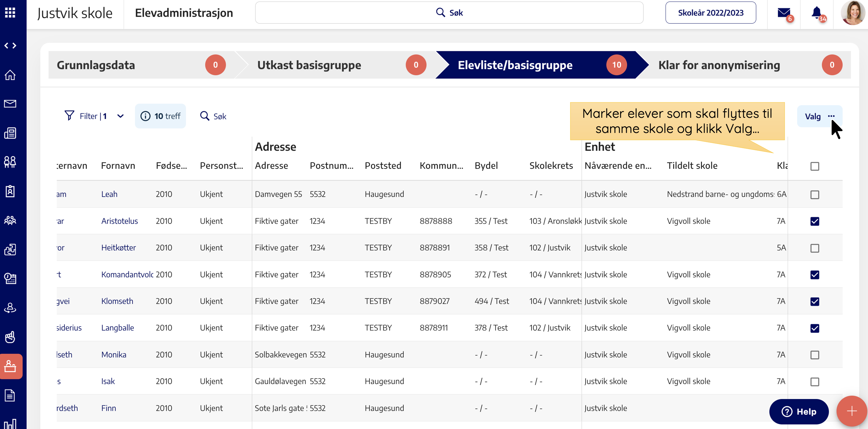Check the box for Heitkøtter row

coord(814,248)
